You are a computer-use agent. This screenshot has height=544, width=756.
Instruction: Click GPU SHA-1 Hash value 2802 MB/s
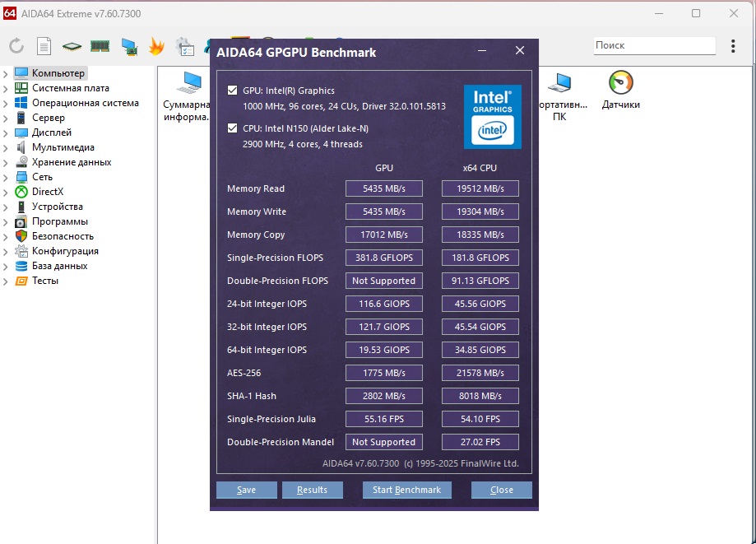click(384, 396)
